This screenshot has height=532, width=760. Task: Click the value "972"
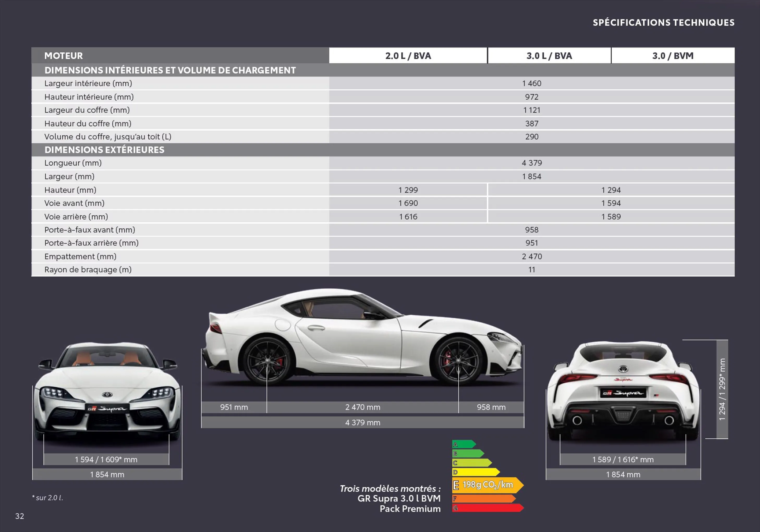(x=532, y=97)
